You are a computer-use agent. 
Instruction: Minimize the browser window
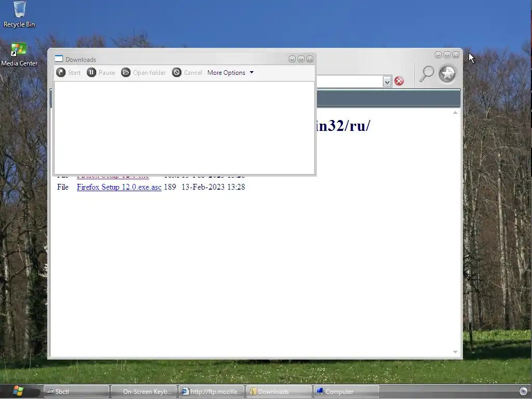tap(438, 55)
